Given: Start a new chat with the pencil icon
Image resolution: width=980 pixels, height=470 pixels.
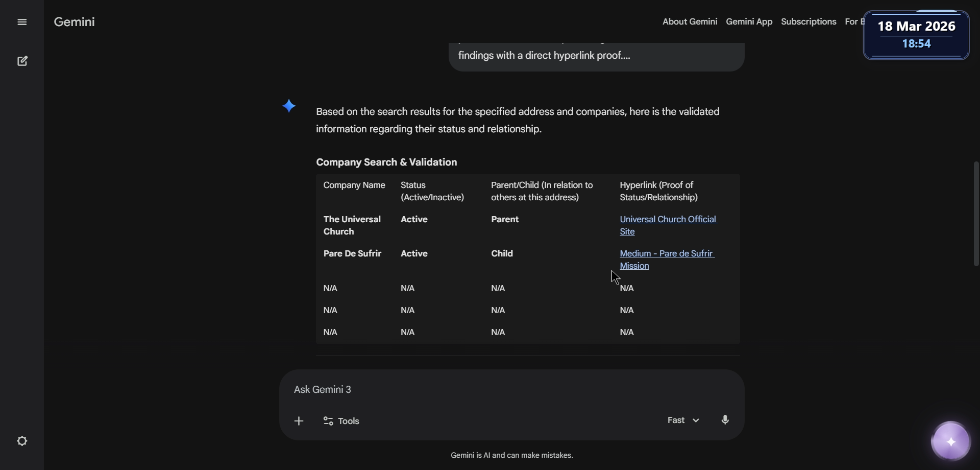Looking at the screenshot, I should pos(22,61).
